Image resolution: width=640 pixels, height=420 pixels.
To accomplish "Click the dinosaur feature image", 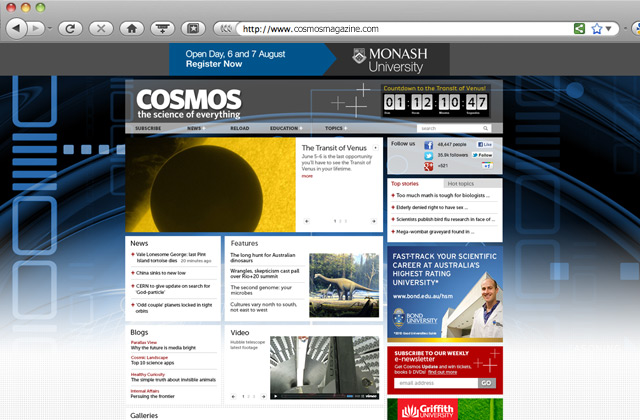I will [x=344, y=285].
